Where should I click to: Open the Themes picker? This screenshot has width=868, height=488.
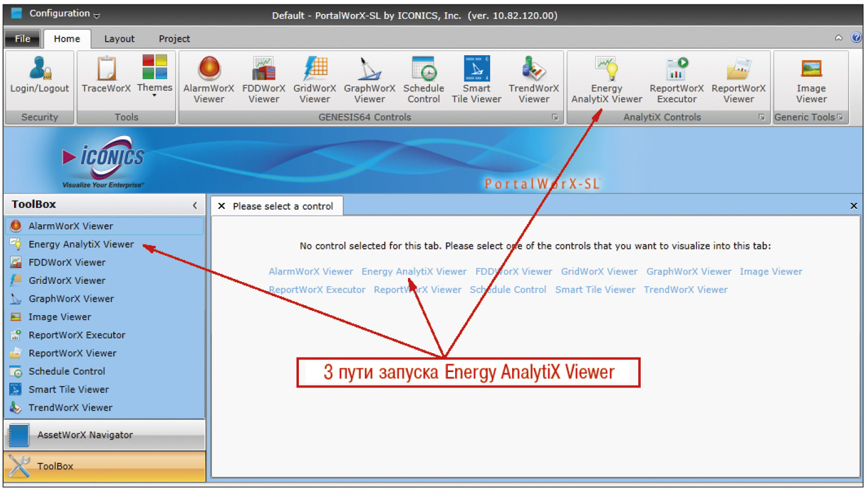(154, 77)
